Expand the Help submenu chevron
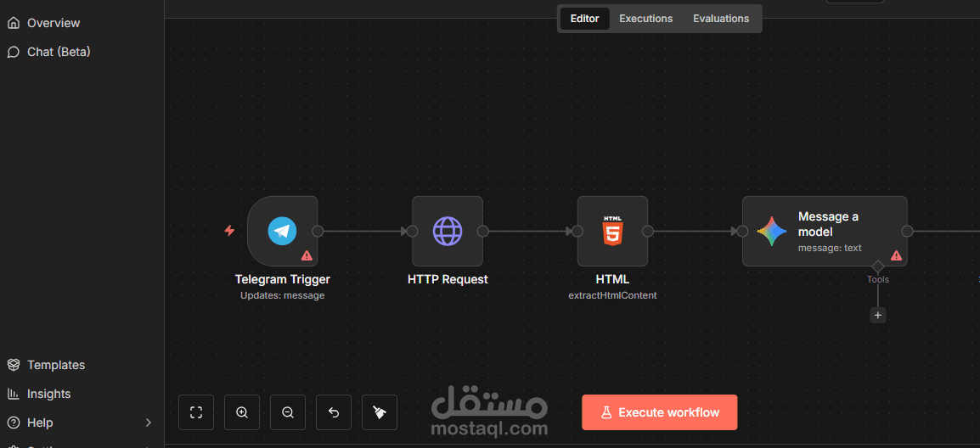Screen dimensions: 980x448 [149, 423]
